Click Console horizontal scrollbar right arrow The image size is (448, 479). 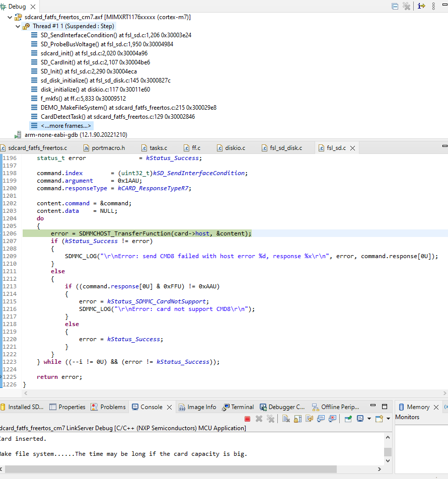(380, 469)
